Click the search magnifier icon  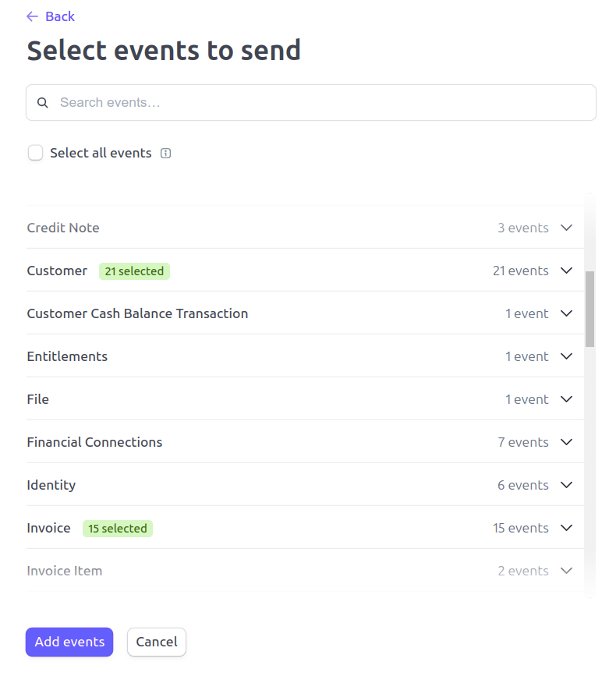(43, 103)
